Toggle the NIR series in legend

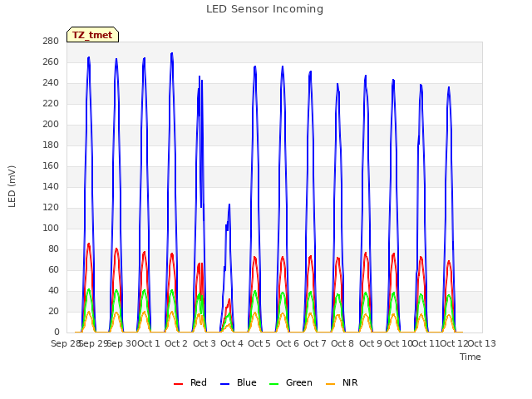click(x=342, y=382)
